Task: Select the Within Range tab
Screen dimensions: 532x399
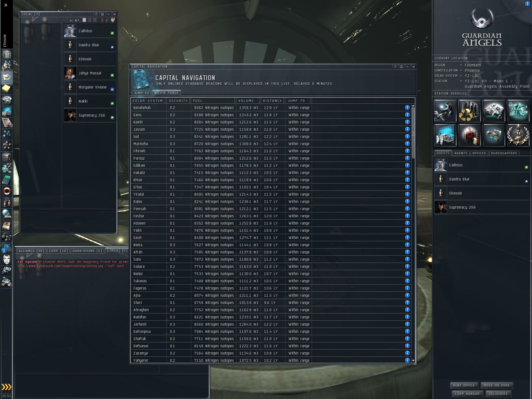Action: [166, 93]
